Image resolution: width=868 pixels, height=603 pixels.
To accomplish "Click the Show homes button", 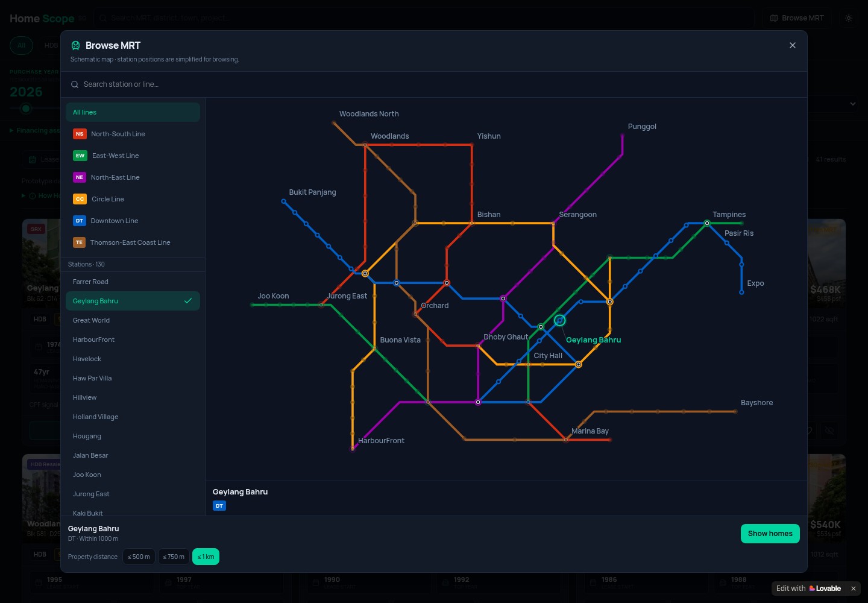I will pos(770,534).
